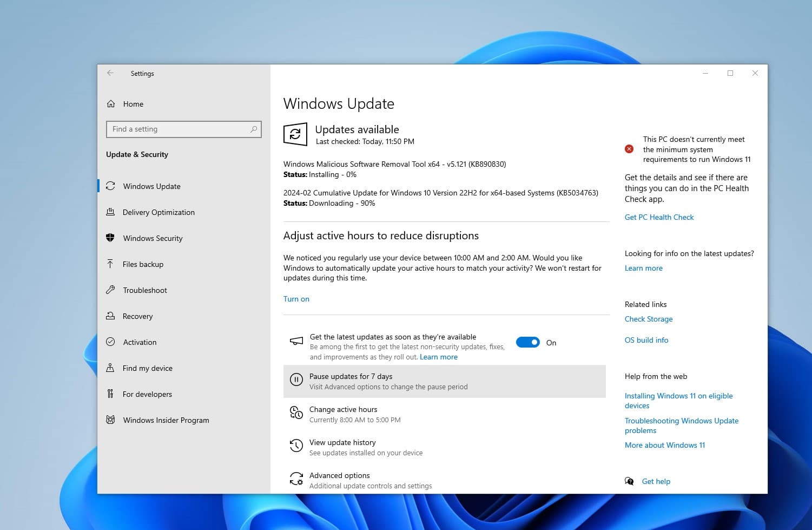Click Learn more under latest updates toggle
812x530 pixels.
tap(439, 357)
